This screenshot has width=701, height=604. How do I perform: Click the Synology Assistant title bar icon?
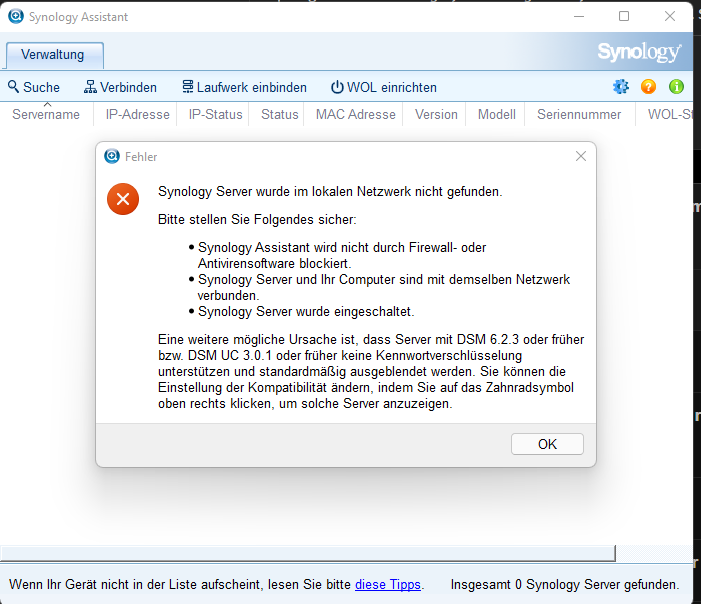(16, 16)
